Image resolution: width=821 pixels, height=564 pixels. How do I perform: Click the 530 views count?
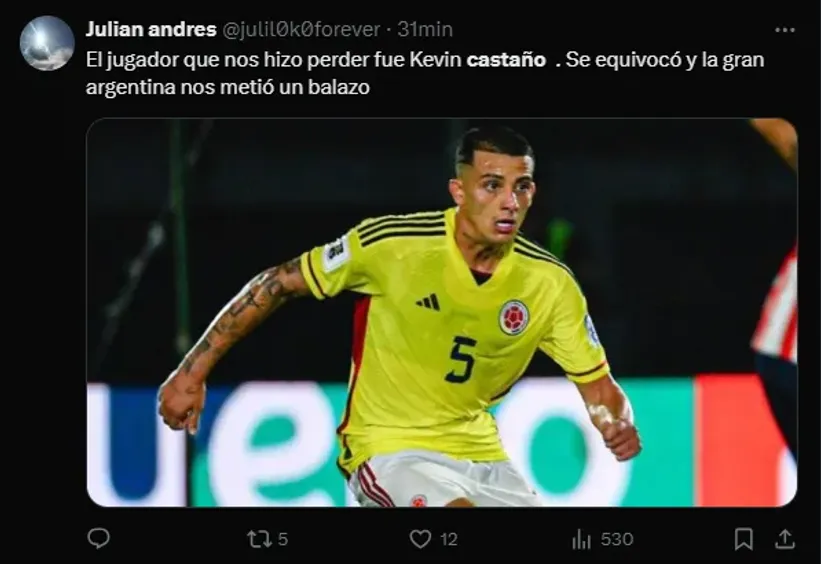tap(617, 539)
